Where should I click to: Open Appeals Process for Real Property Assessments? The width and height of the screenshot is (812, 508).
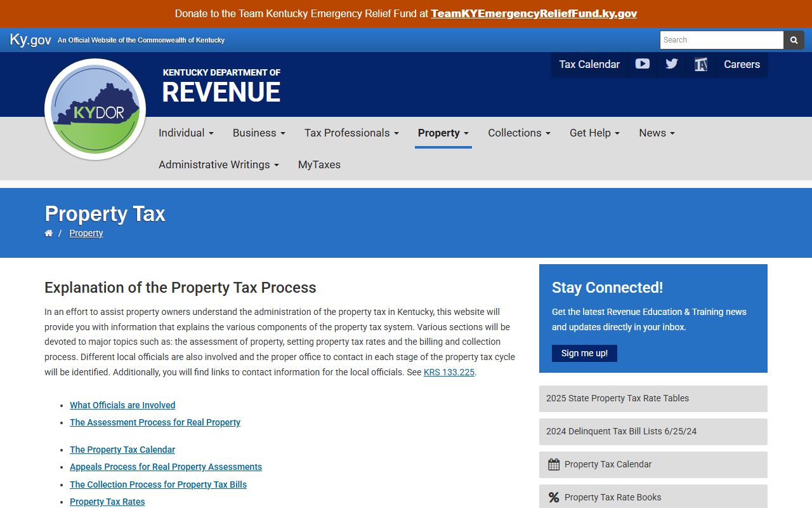(166, 467)
